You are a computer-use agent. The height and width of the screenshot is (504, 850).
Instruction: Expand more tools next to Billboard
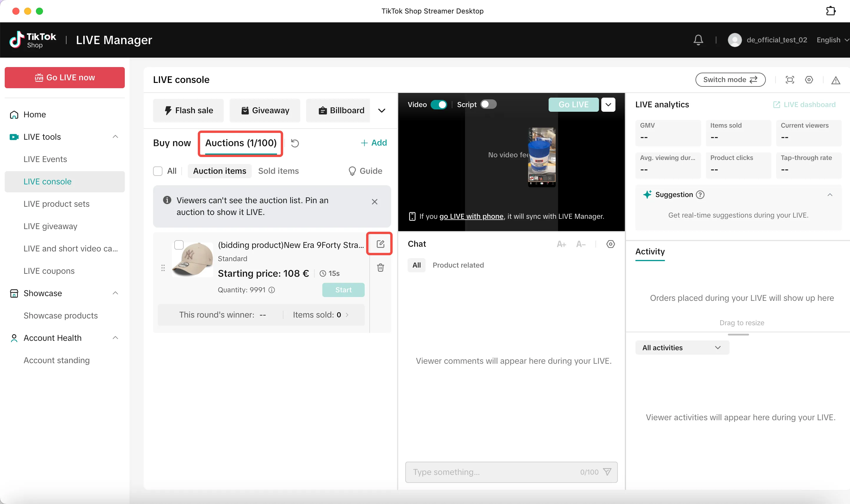click(381, 110)
